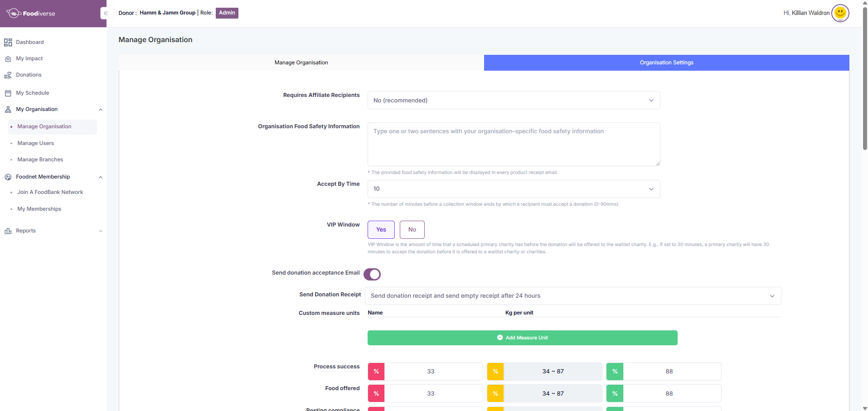Click the smiley face user avatar
The image size is (868, 411).
[x=840, y=13]
